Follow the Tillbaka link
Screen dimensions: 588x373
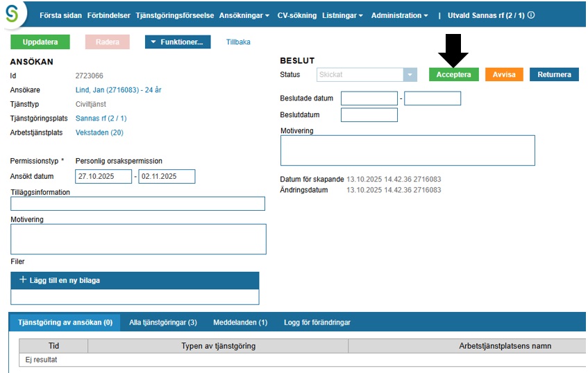238,42
